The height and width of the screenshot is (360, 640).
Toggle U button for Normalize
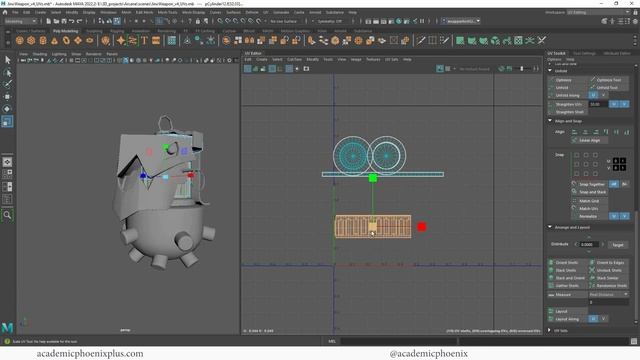pos(614,216)
